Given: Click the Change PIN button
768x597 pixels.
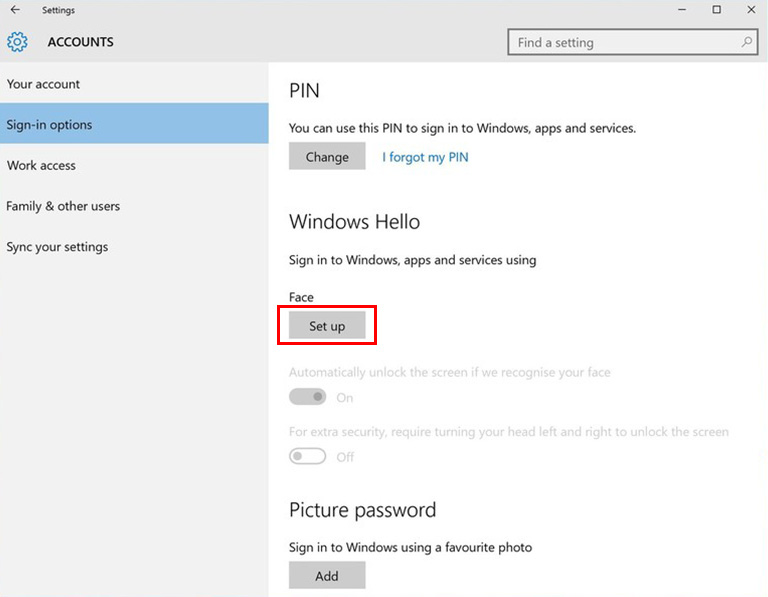Looking at the screenshot, I should click(x=327, y=156).
